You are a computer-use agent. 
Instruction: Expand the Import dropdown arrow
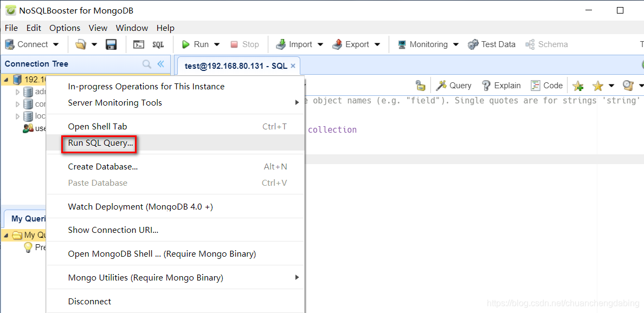[320, 44]
